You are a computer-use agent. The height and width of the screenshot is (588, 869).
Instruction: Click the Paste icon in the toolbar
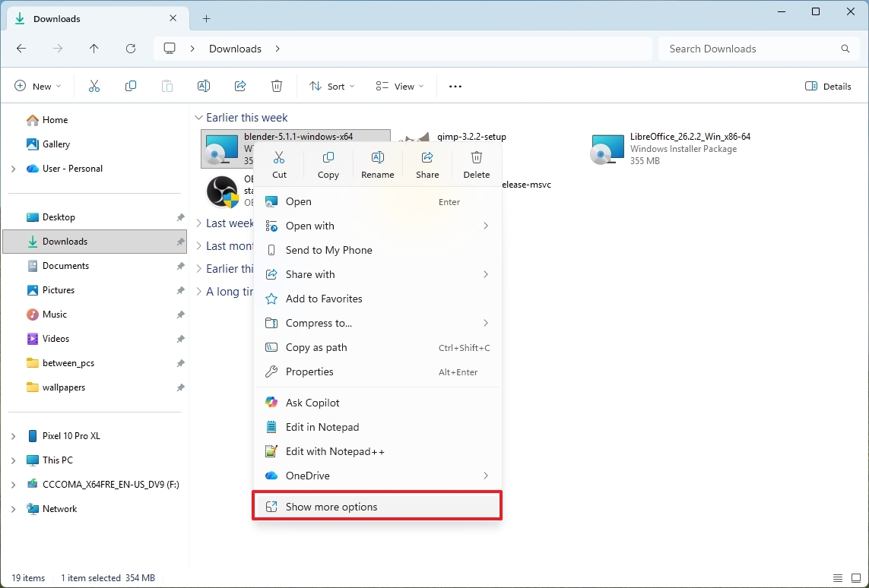click(167, 86)
